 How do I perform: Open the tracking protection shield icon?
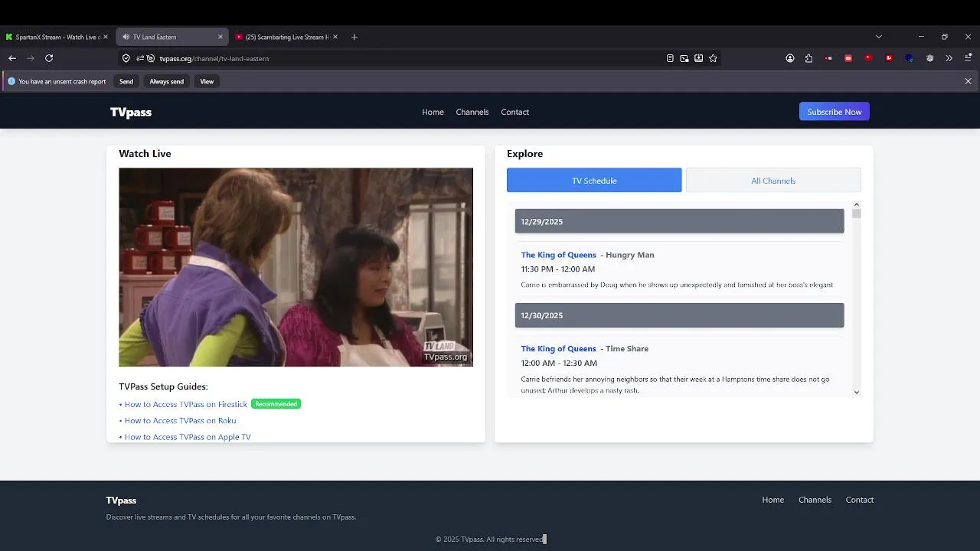[126, 58]
